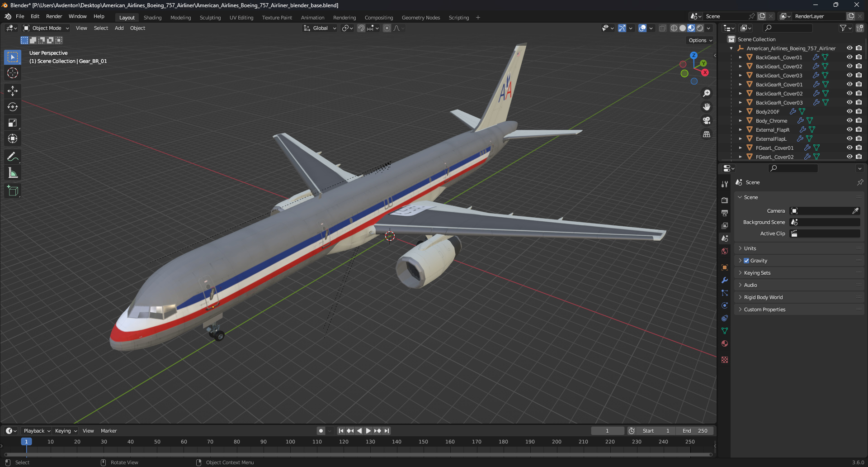The image size is (868, 467).
Task: Switch to Rendered viewport shading
Action: click(700, 28)
